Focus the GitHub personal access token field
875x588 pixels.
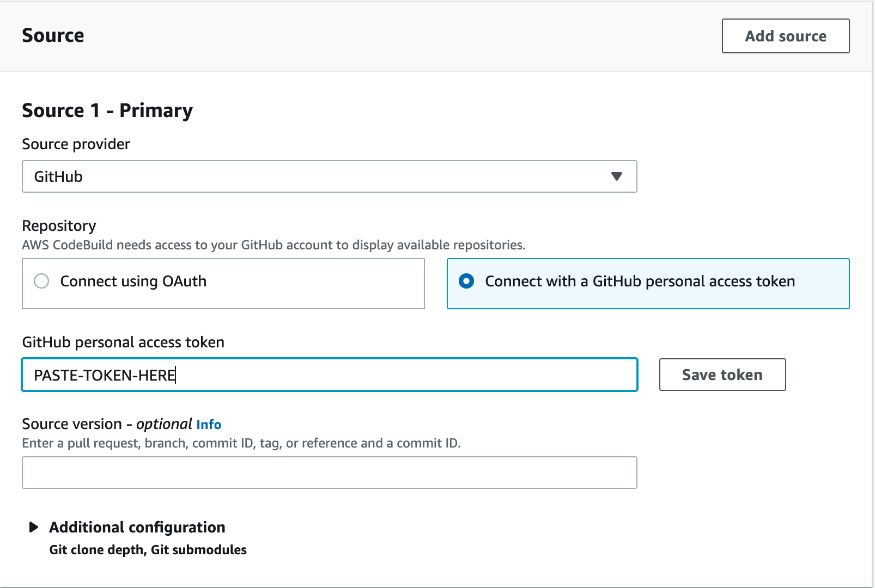tap(329, 375)
